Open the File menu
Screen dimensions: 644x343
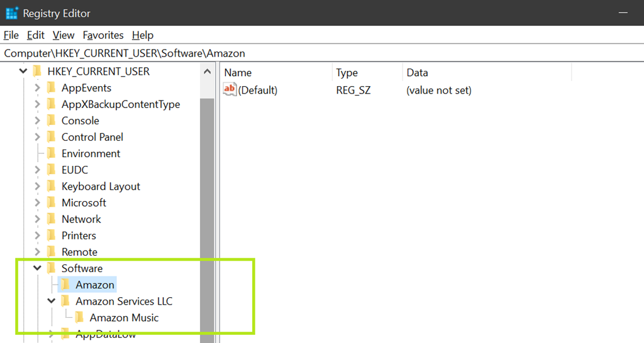click(x=11, y=35)
